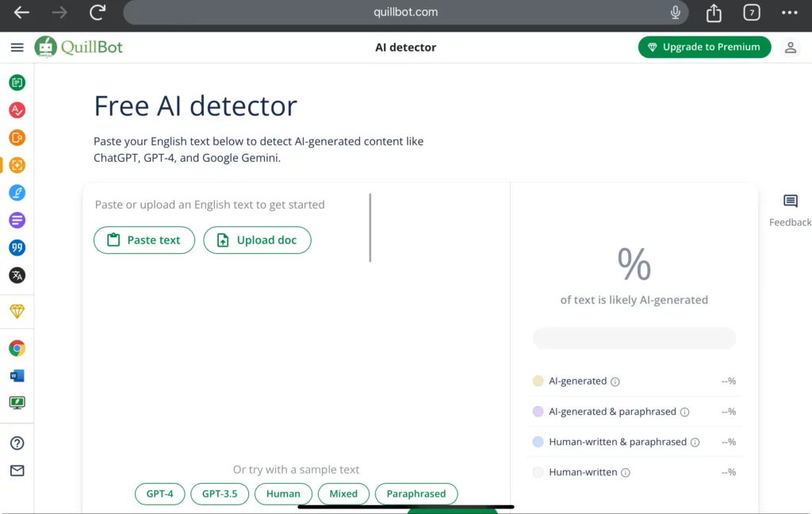Open the browser share icon
Viewport: 812px width, 514px height.
pos(714,12)
